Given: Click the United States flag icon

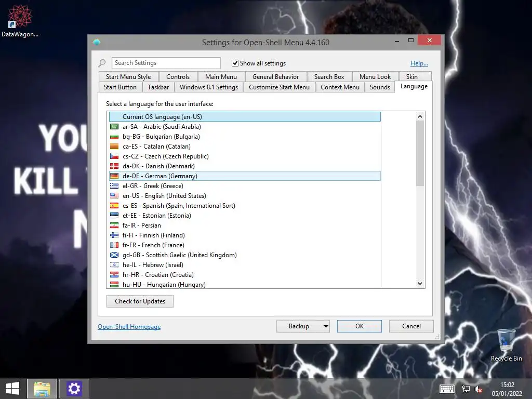Looking at the screenshot, I should (114, 195).
